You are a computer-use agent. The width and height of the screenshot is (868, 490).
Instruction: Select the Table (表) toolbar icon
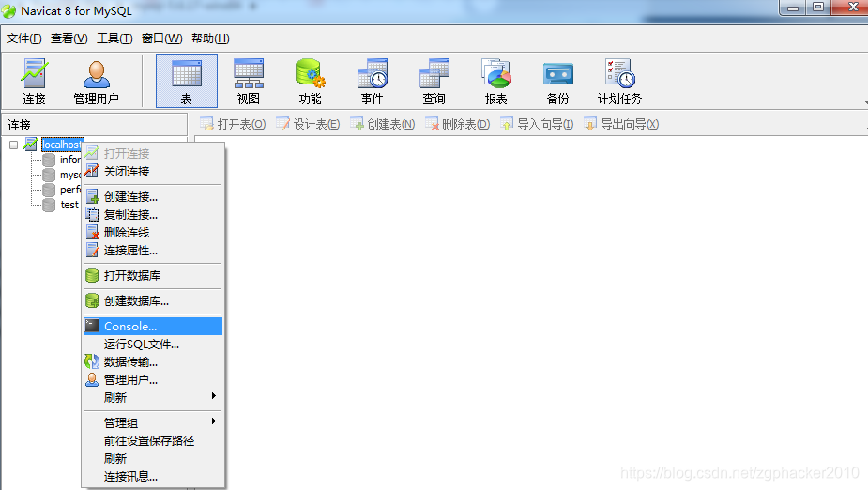(x=187, y=82)
